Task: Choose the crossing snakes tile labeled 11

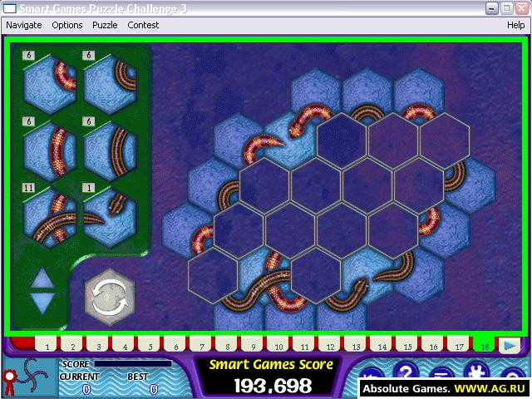Action: pos(50,218)
